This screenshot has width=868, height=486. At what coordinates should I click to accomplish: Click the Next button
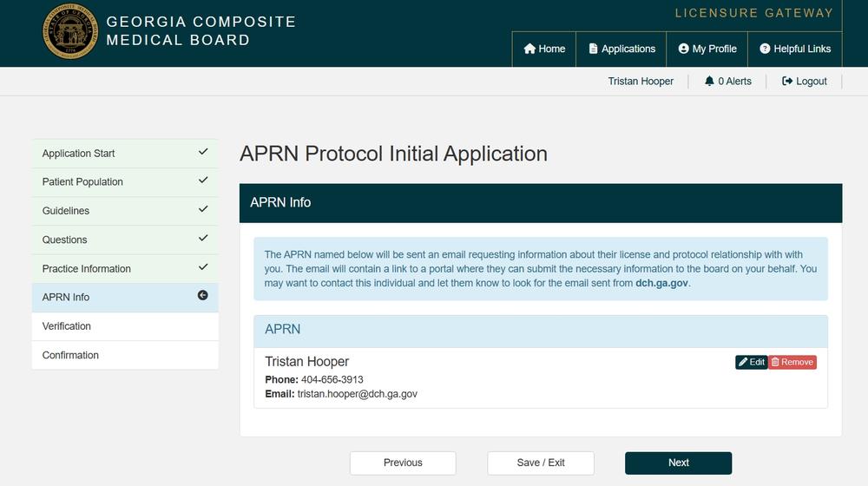678,463
